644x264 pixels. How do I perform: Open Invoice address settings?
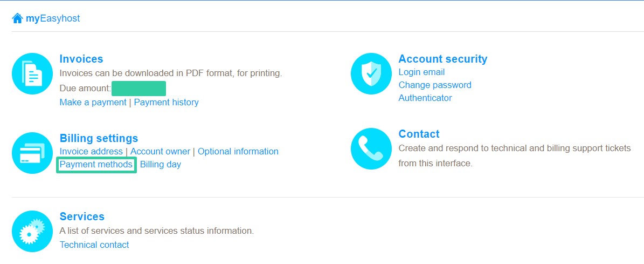click(91, 151)
